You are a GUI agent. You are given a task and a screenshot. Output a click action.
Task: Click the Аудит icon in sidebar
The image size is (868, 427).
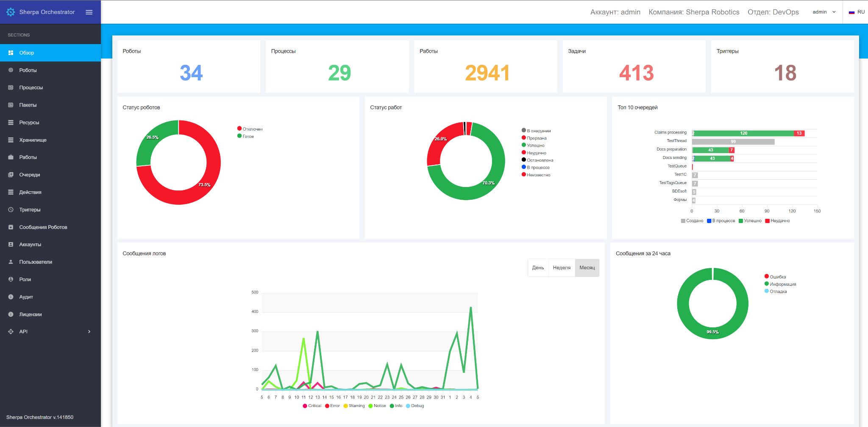11,297
